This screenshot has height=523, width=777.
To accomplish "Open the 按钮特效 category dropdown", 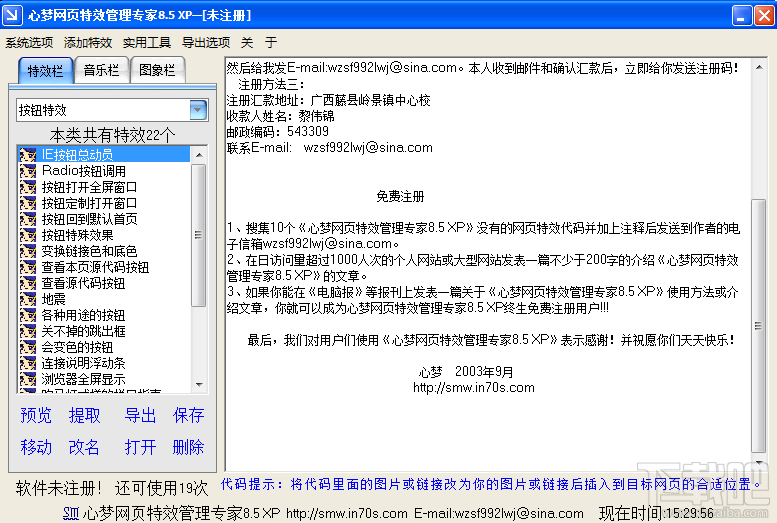I will pyautogui.click(x=198, y=110).
